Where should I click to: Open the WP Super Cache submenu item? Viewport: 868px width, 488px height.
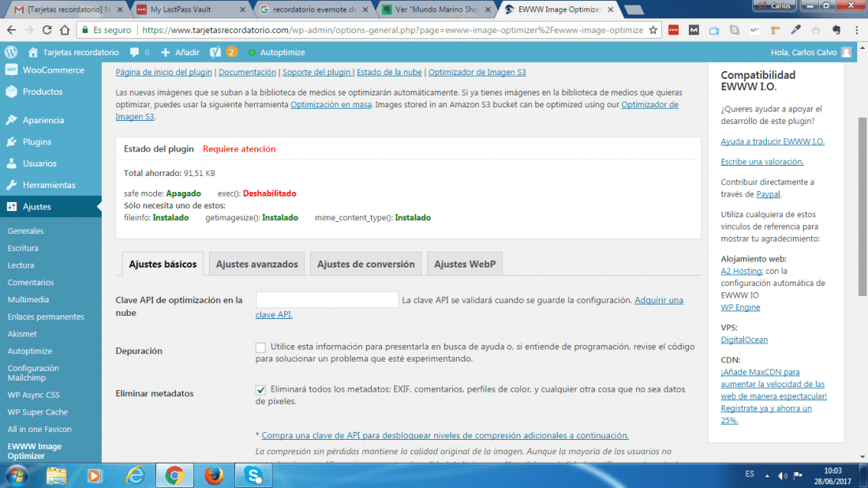click(x=38, y=412)
